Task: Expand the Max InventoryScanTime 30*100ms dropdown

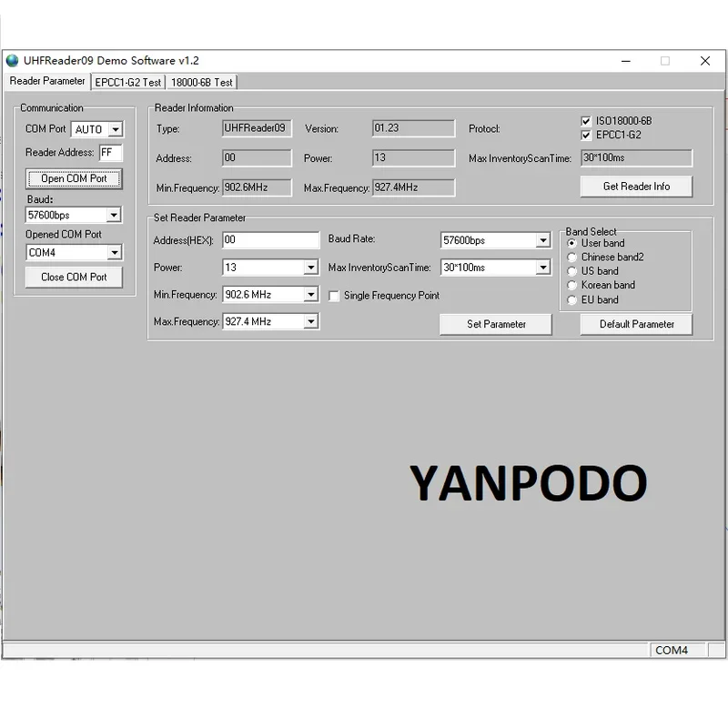Action: [542, 268]
